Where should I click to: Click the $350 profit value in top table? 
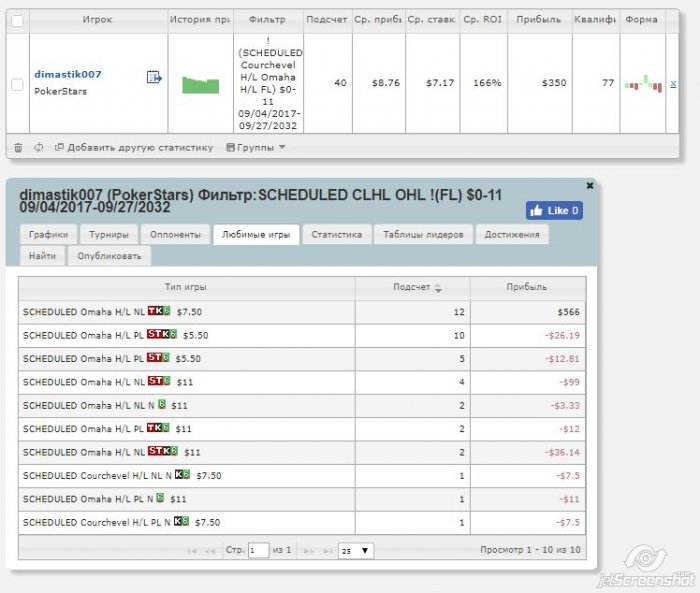pos(554,83)
